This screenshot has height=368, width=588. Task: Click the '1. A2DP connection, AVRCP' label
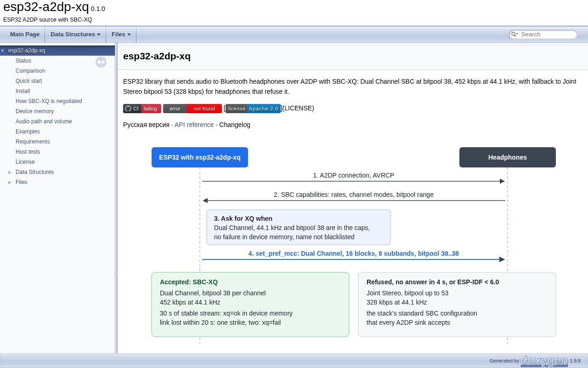(x=354, y=175)
